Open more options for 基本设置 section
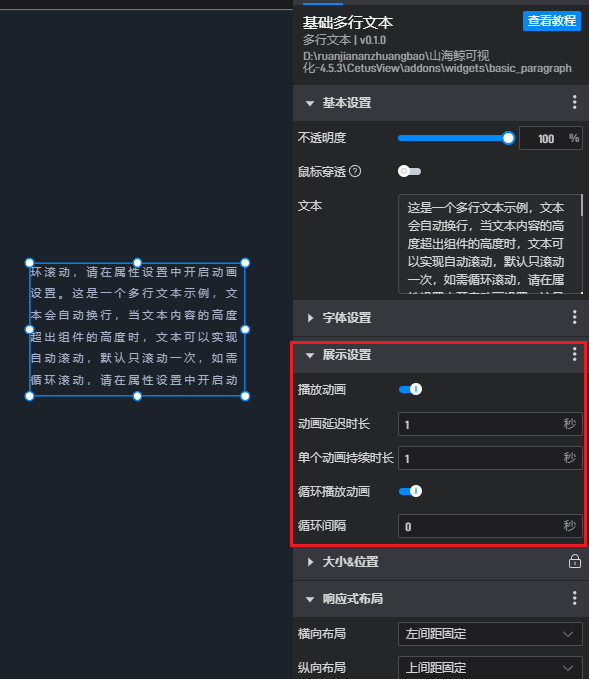 coord(574,102)
